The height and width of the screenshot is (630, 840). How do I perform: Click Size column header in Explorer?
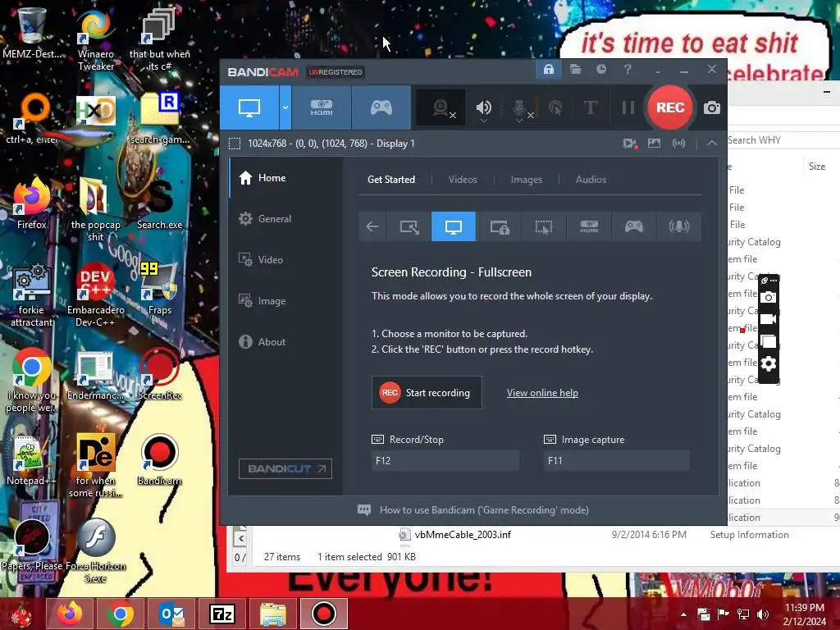[x=816, y=167]
